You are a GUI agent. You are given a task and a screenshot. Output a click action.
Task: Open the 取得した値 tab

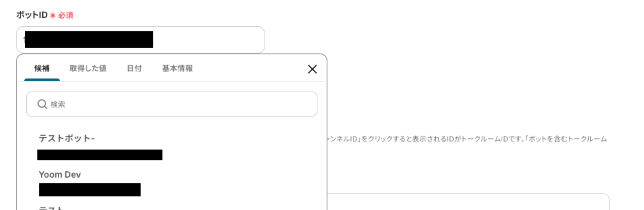point(88,68)
